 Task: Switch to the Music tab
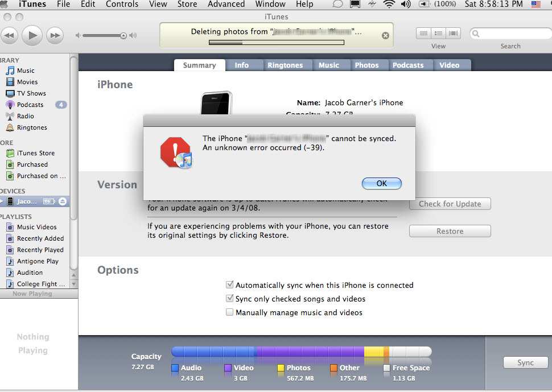click(x=329, y=65)
